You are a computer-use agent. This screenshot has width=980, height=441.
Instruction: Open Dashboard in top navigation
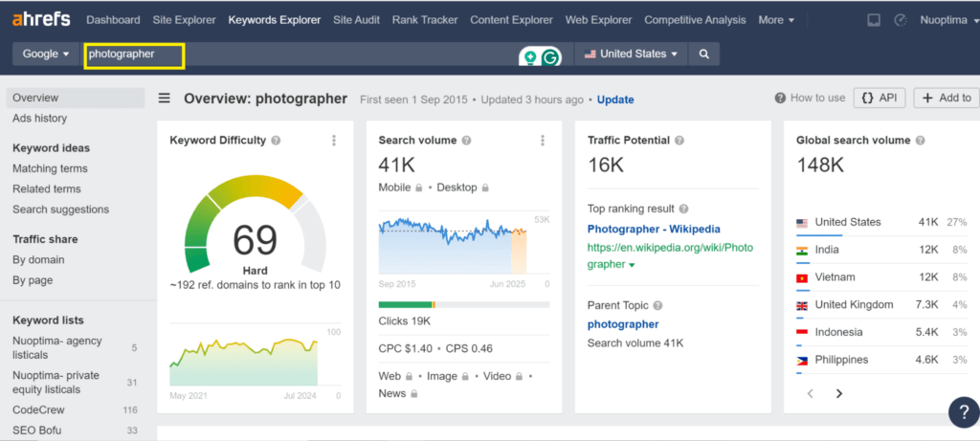[x=113, y=20]
